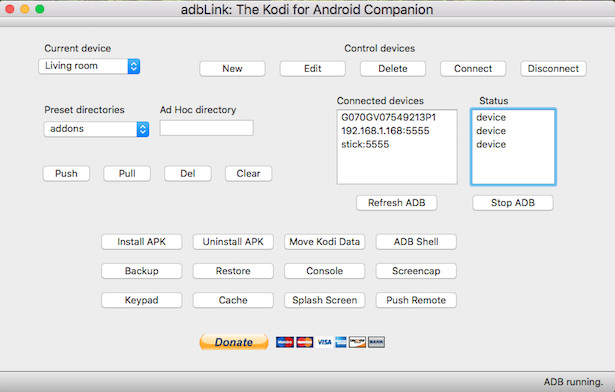Click the Push Remote button
The image size is (615, 392).
[x=416, y=300]
